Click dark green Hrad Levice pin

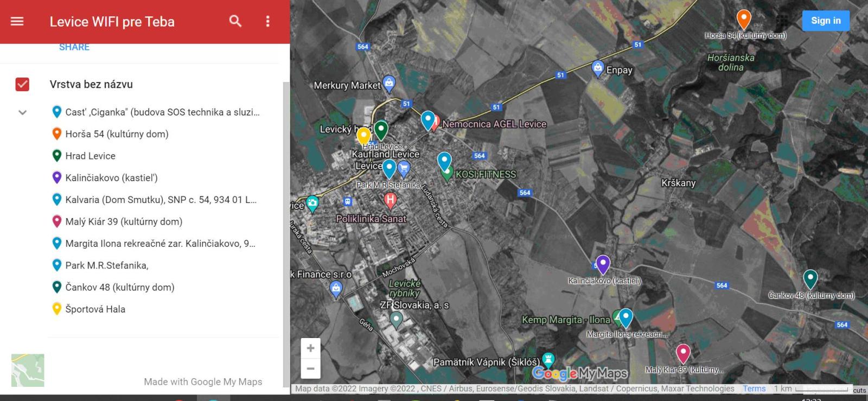coord(381,130)
